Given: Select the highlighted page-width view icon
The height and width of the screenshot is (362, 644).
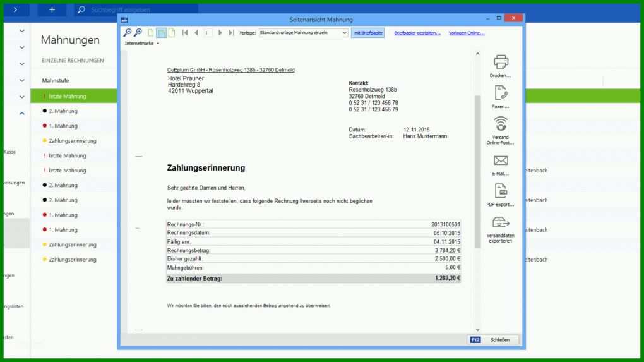Looking at the screenshot, I should (162, 33).
